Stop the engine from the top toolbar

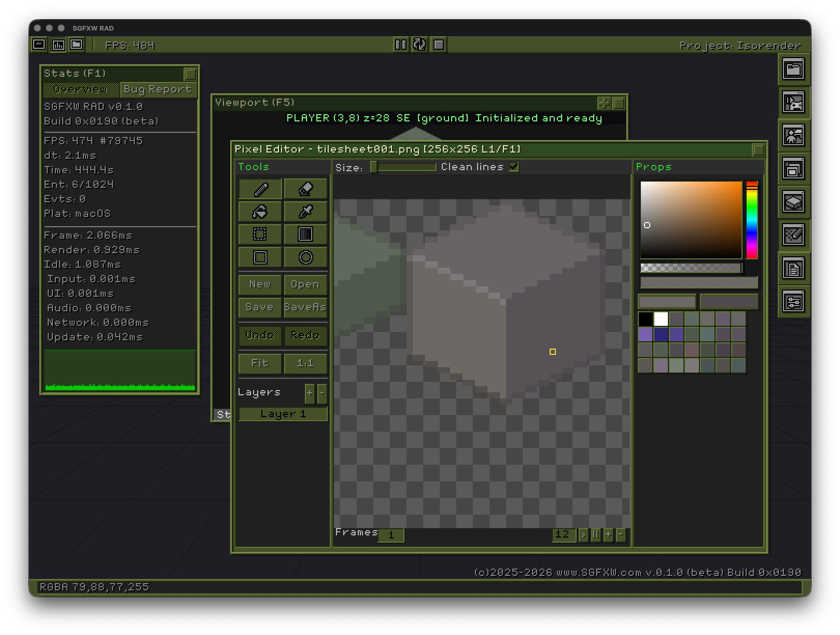click(439, 45)
